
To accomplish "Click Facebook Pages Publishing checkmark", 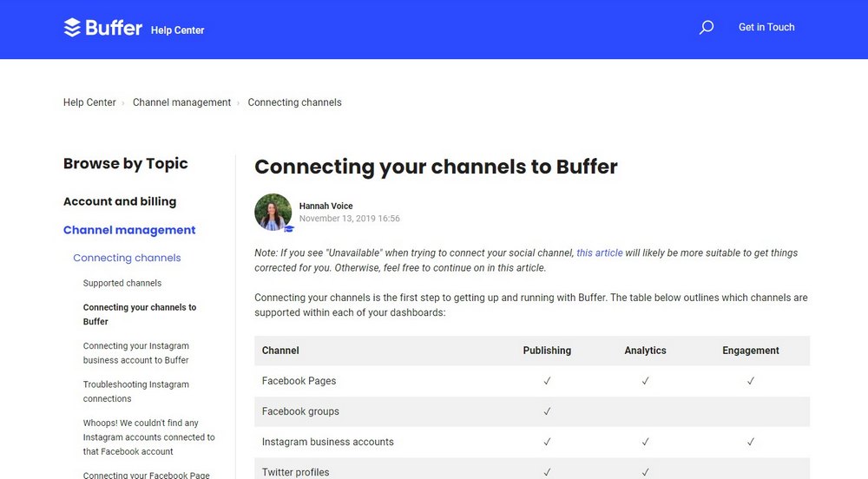I will [x=547, y=381].
